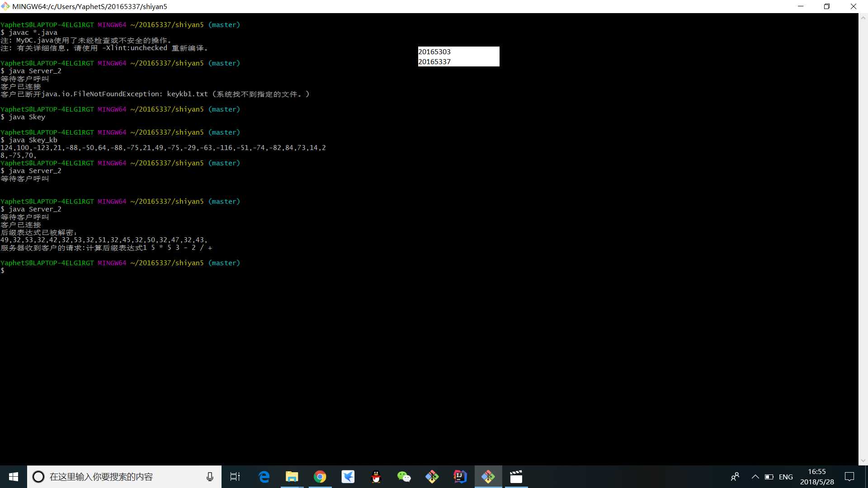Click the -Xlint:unchecked compiler note line
The image size is (868, 488).
pos(104,48)
